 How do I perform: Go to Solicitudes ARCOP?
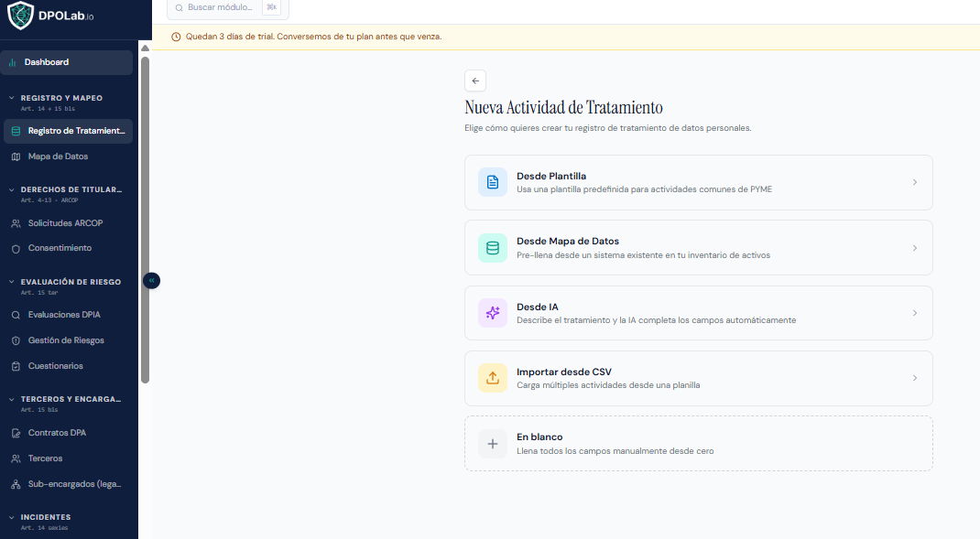(x=68, y=223)
